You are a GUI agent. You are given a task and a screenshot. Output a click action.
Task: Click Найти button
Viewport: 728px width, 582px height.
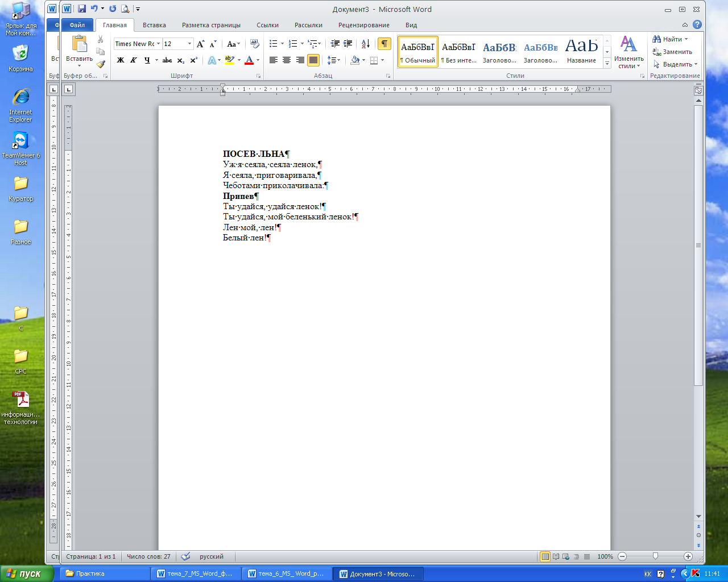tap(671, 39)
